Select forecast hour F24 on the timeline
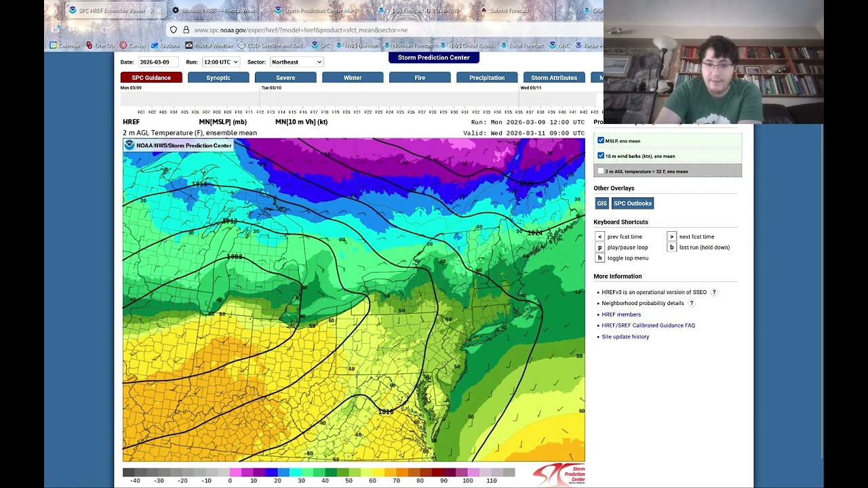868x488 pixels. (x=389, y=112)
